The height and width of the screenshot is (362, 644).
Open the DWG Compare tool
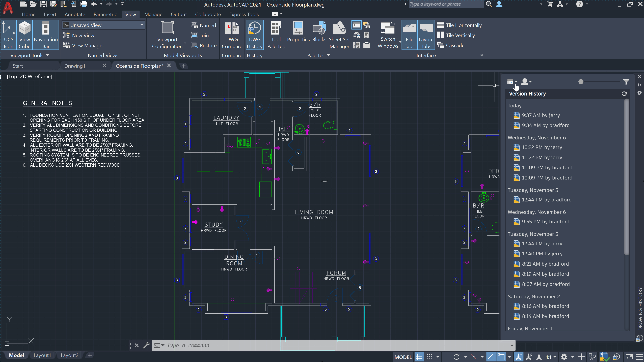click(232, 35)
